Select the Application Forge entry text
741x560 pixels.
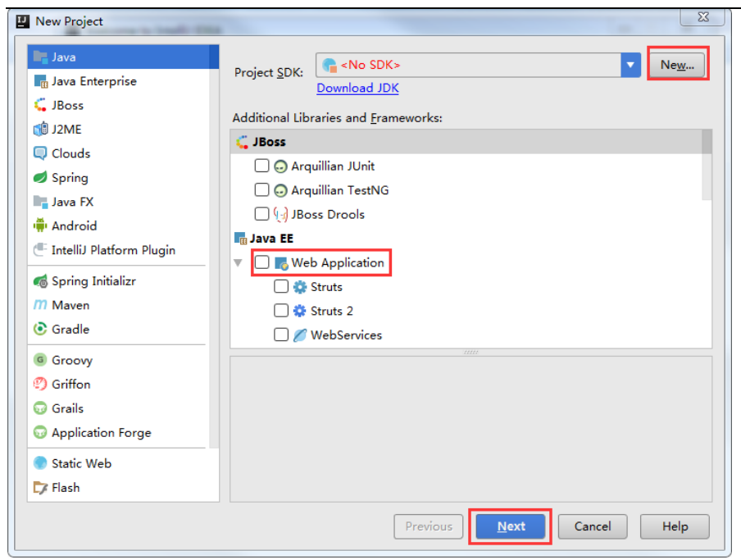click(x=102, y=433)
